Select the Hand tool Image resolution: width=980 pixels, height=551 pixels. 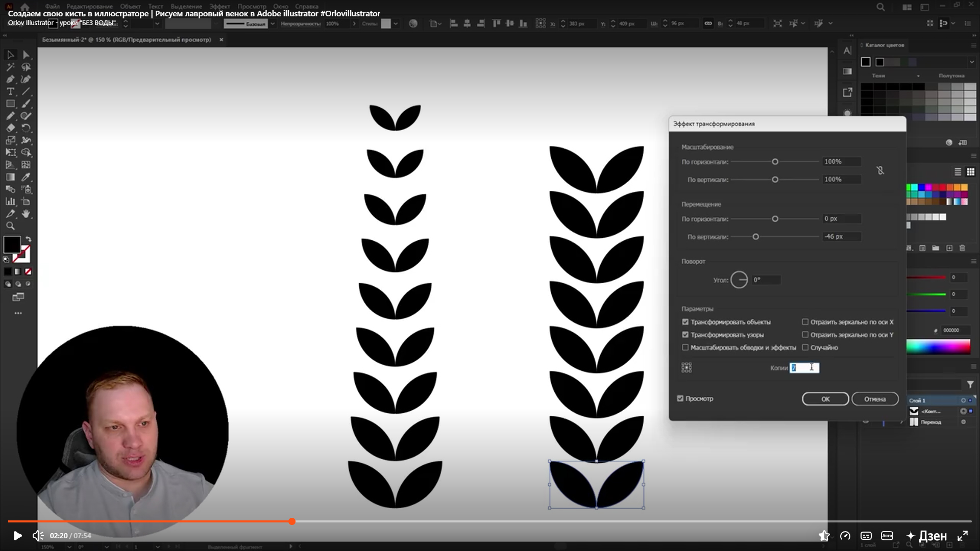point(26,214)
